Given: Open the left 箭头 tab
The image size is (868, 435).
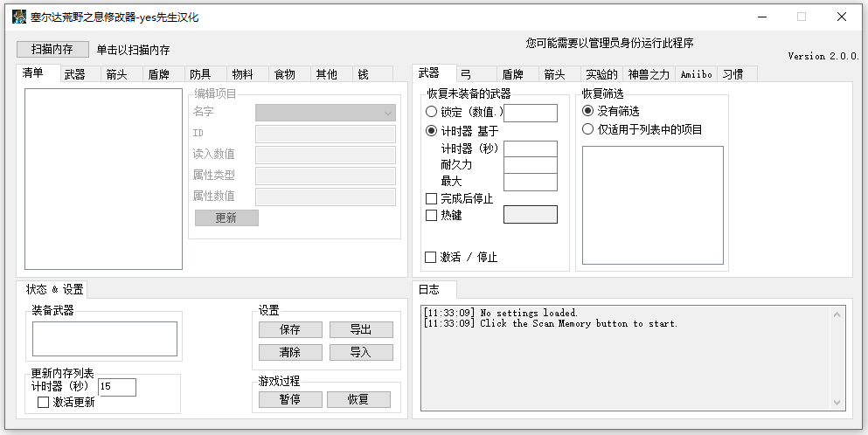Looking at the screenshot, I should (122, 74).
